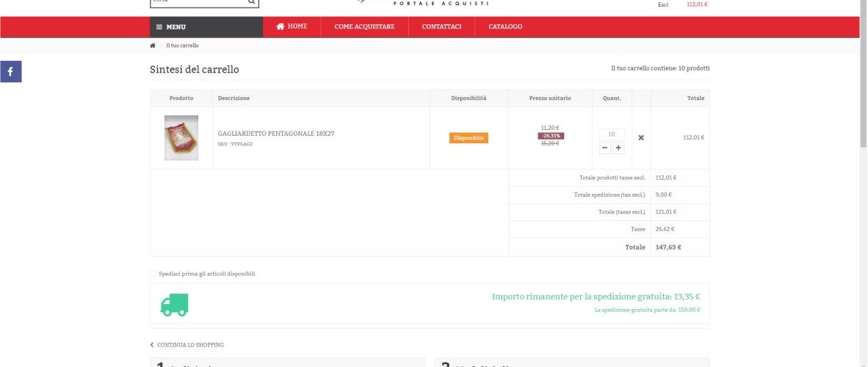Click Esci logout link
Viewport: 868px width, 367px height.
point(663,4)
